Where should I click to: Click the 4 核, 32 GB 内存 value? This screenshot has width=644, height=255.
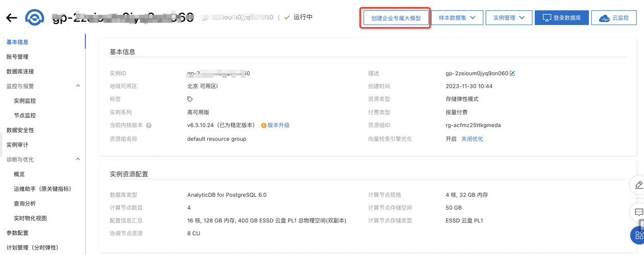click(x=466, y=195)
